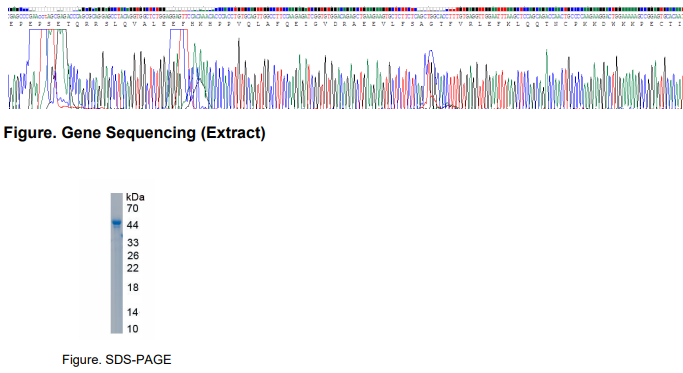Click the blue protein band in gel lane
Image resolution: width=683 pixels, height=373 pixels.
pyautogui.click(x=116, y=223)
